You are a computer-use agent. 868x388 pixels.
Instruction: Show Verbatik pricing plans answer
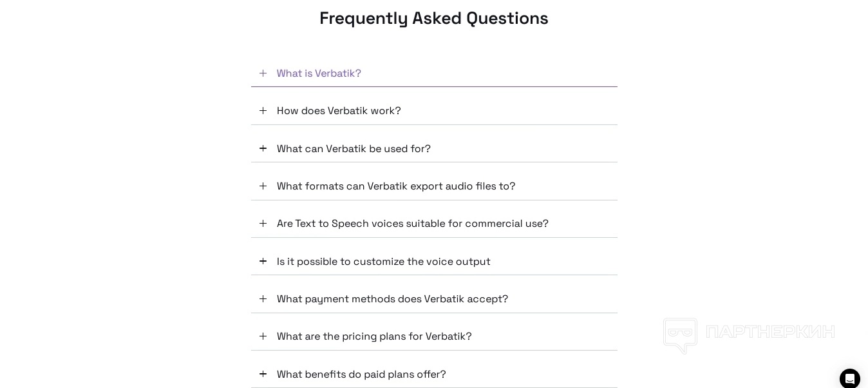coord(374,336)
